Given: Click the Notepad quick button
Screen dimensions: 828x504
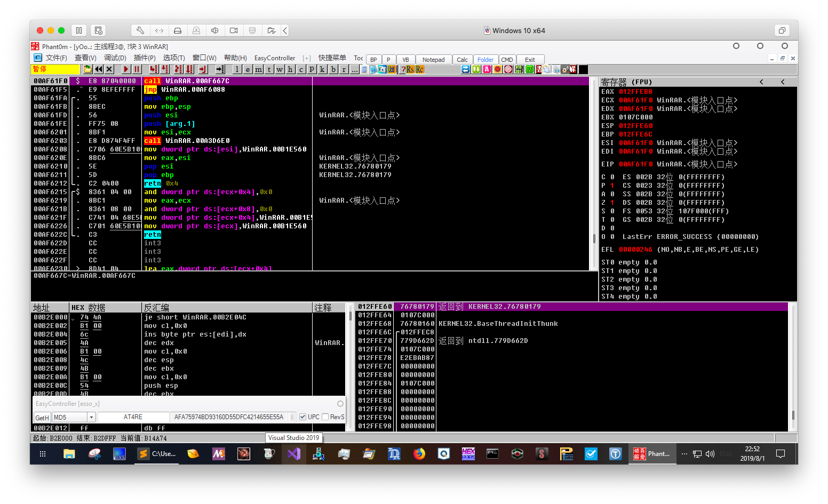Looking at the screenshot, I should click(433, 60).
